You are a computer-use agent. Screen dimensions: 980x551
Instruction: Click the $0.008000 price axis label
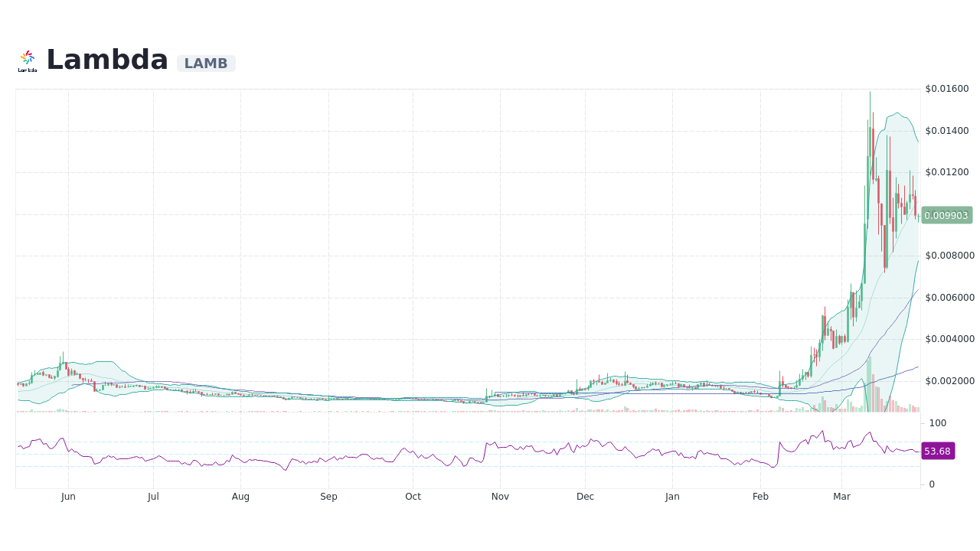click(949, 255)
